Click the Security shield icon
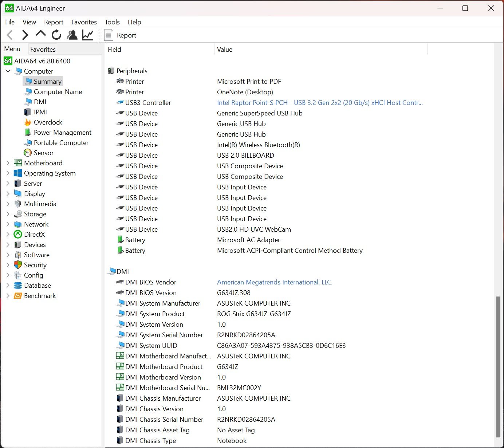This screenshot has height=448, width=504. (18, 265)
